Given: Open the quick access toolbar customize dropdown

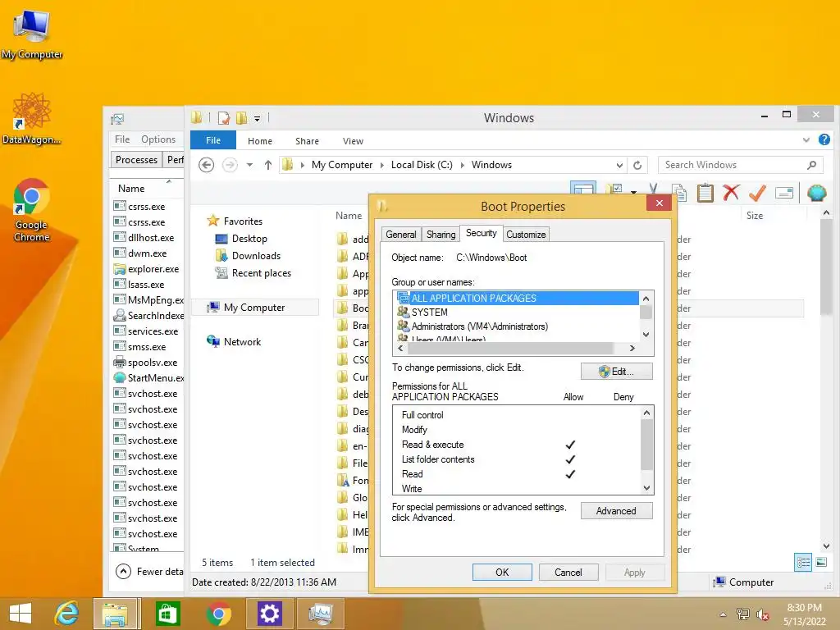Looking at the screenshot, I should (257, 119).
